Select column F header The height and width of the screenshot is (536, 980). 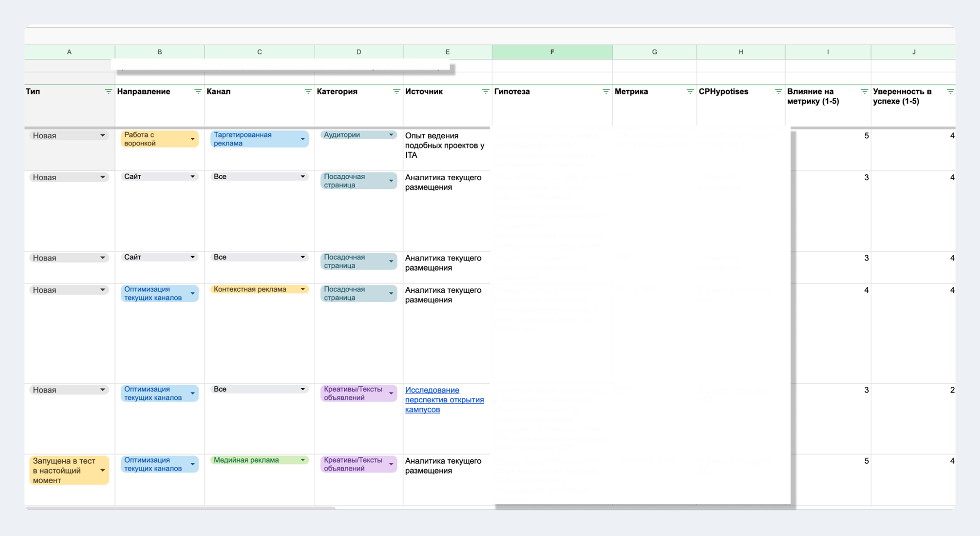[x=552, y=52]
